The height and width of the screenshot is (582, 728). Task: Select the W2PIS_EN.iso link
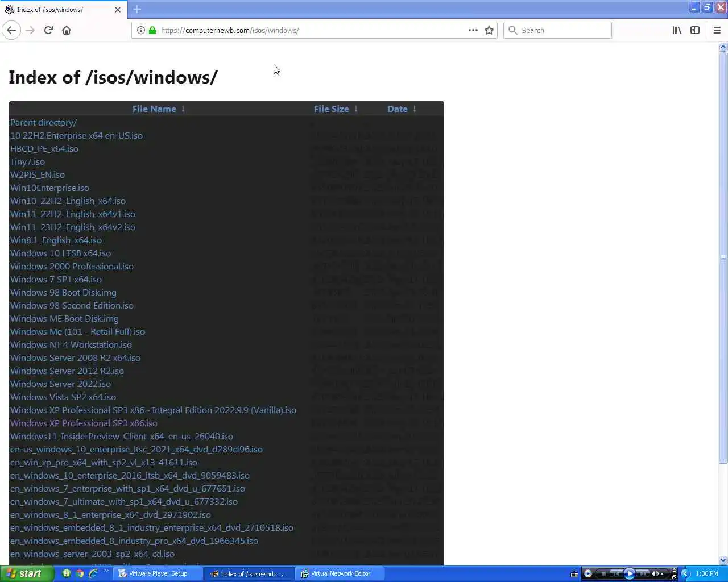(x=38, y=174)
